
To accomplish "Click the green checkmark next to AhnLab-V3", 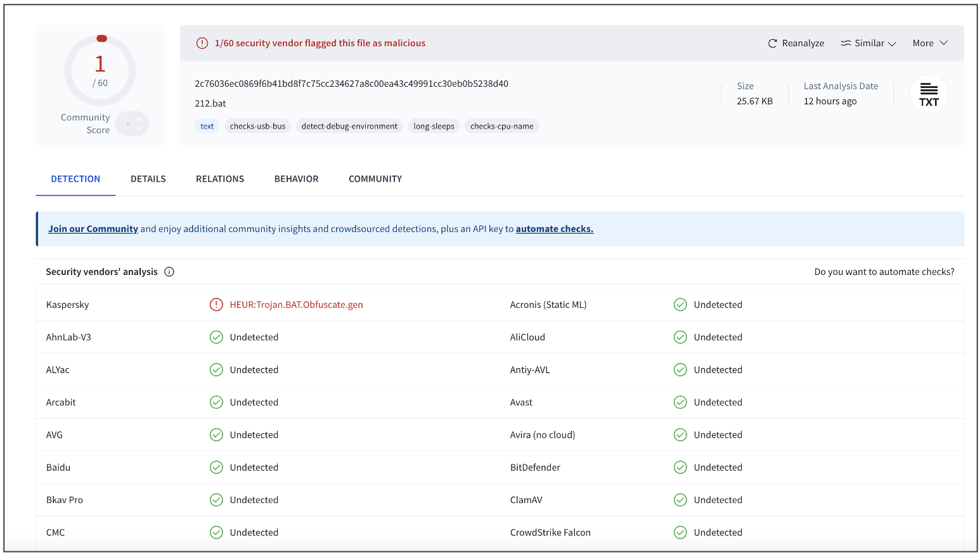I will point(216,337).
